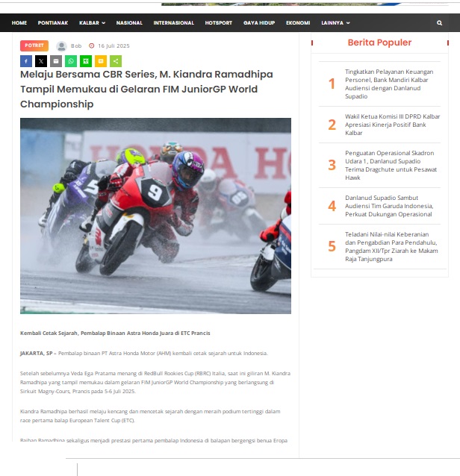Open the GAYA HIDUP section
This screenshot has height=476, width=460.
(259, 23)
